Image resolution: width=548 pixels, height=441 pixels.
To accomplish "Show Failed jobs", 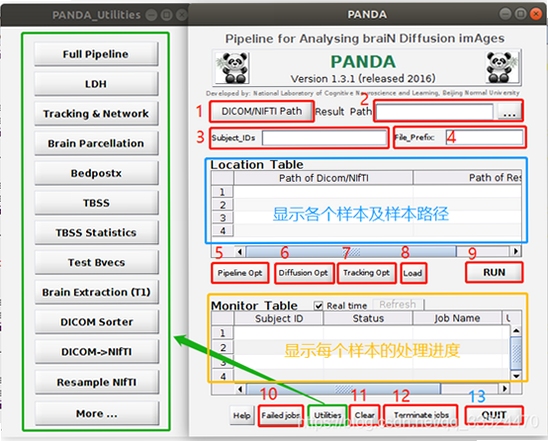I will 280,415.
